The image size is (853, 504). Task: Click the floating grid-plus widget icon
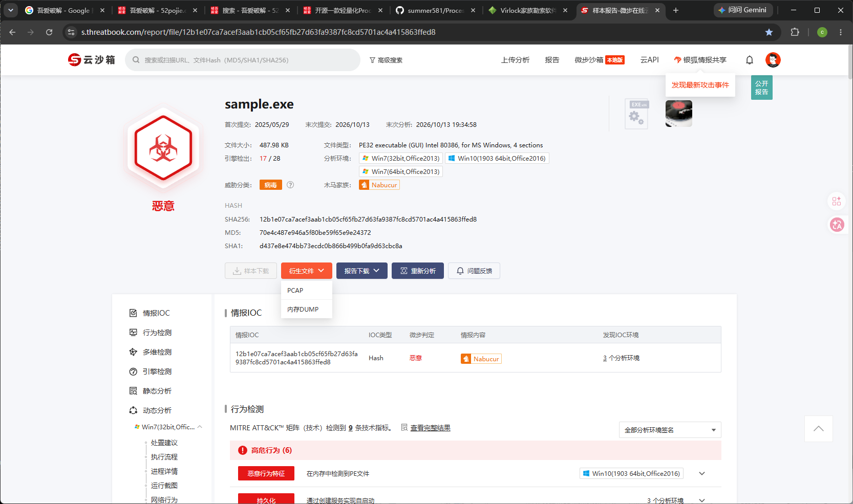837,201
